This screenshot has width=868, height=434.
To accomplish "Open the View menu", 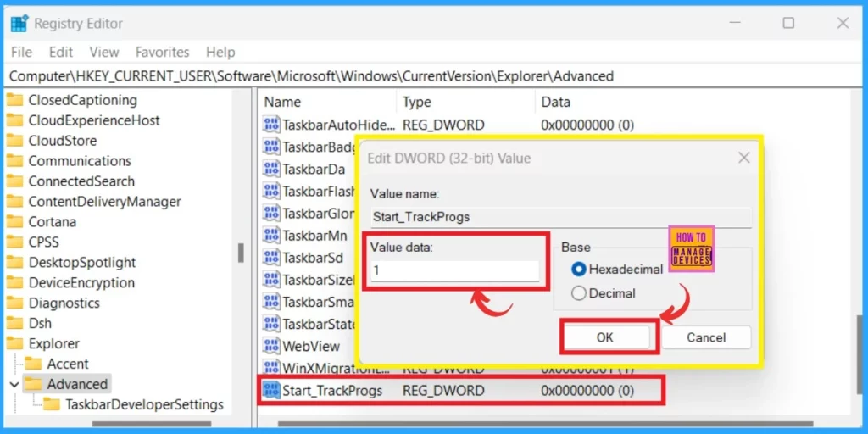I will (x=104, y=52).
